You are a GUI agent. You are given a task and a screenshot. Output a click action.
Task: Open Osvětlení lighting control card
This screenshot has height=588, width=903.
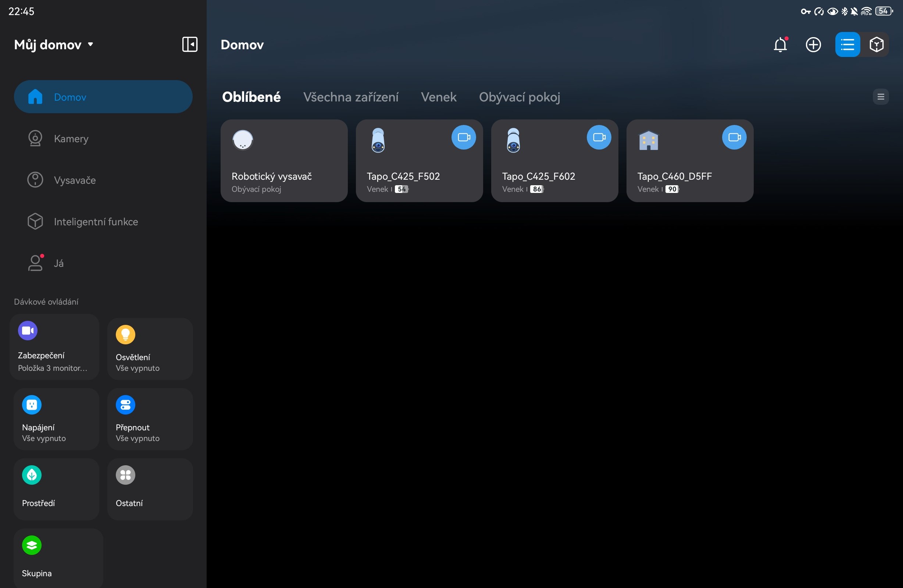[x=150, y=348]
